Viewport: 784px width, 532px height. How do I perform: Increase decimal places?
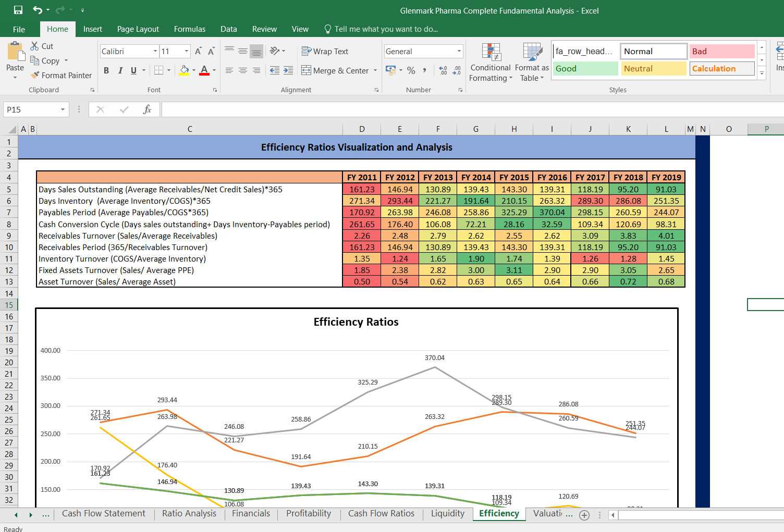click(443, 70)
